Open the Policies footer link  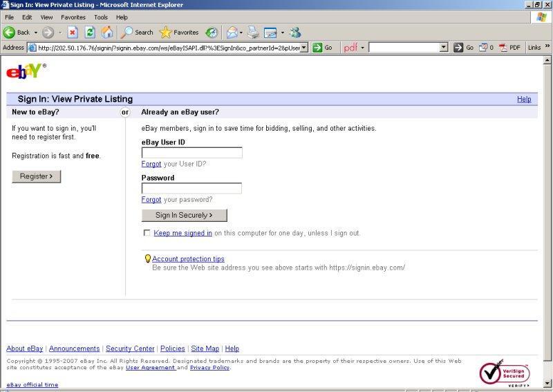172,348
